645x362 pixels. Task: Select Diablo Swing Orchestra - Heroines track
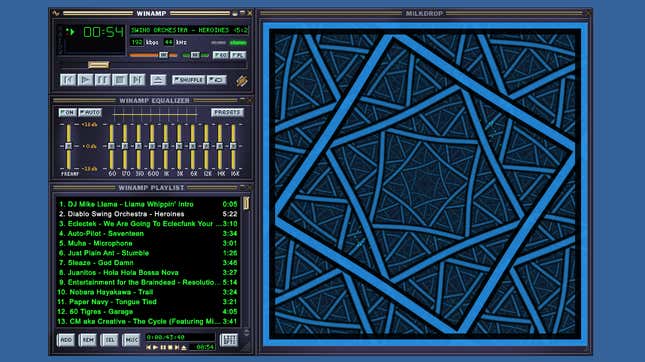point(148,214)
